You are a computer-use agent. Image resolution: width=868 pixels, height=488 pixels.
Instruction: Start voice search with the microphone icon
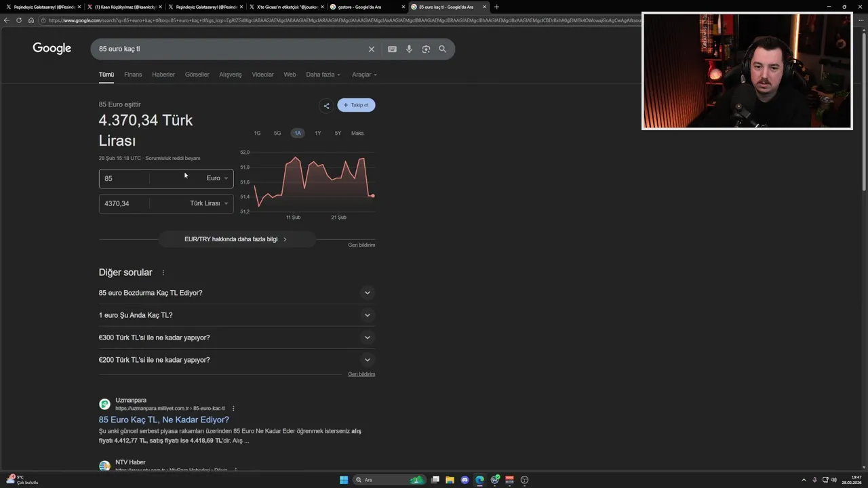tap(409, 49)
